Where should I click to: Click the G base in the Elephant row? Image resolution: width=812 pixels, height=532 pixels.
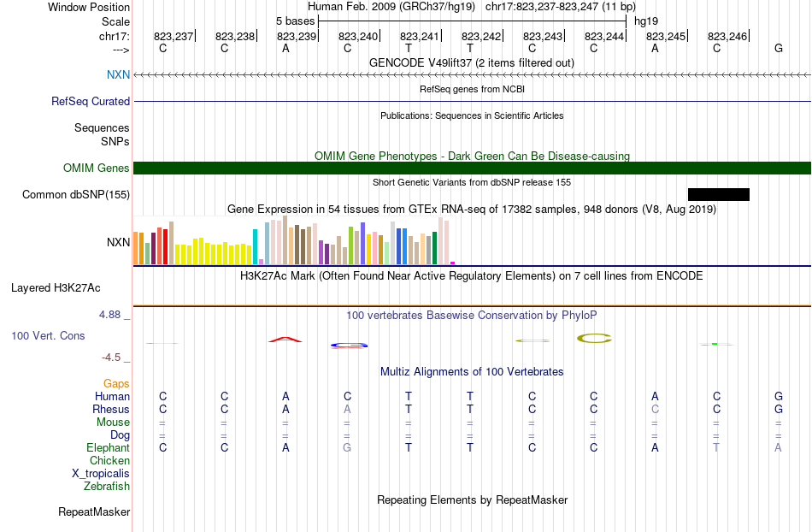(347, 447)
